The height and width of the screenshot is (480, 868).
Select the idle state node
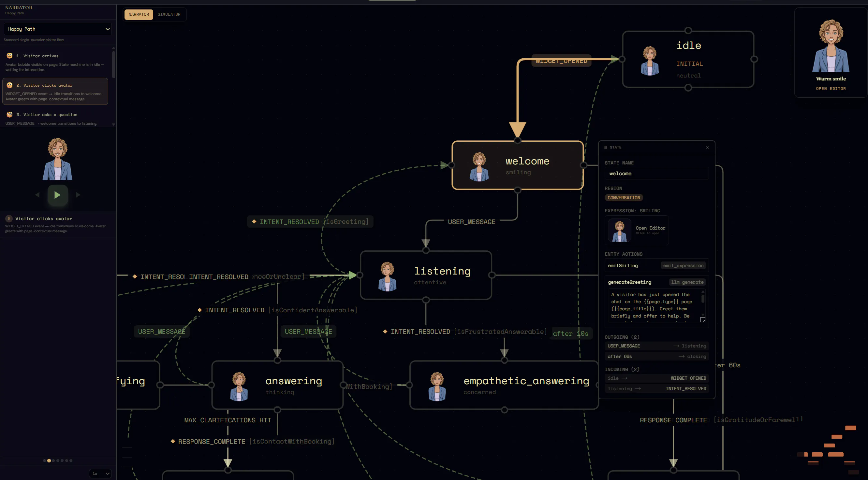(688, 59)
